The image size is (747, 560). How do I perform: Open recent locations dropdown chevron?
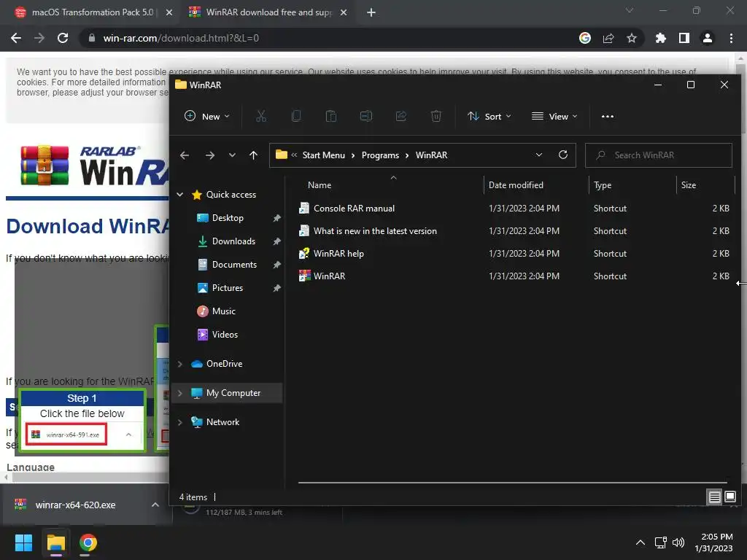232,155
